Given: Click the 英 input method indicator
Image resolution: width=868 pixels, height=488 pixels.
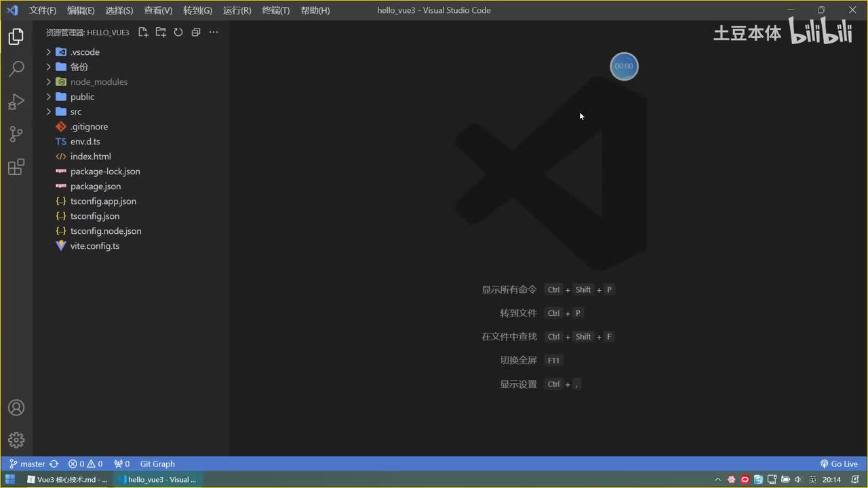Looking at the screenshot, I should [812, 480].
